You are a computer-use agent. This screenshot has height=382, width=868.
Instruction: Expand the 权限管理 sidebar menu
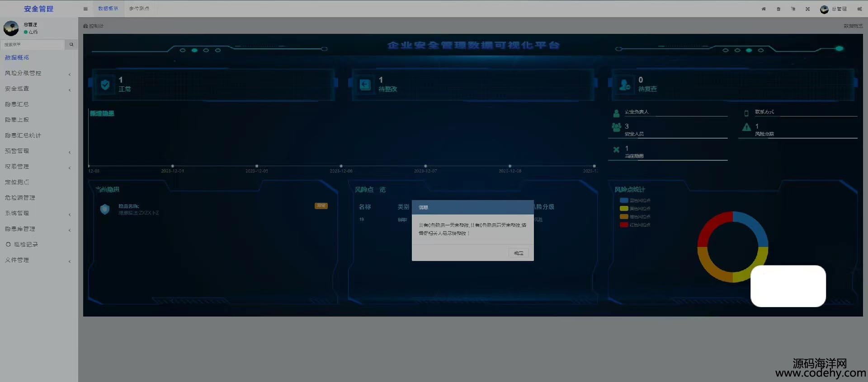[x=38, y=167]
